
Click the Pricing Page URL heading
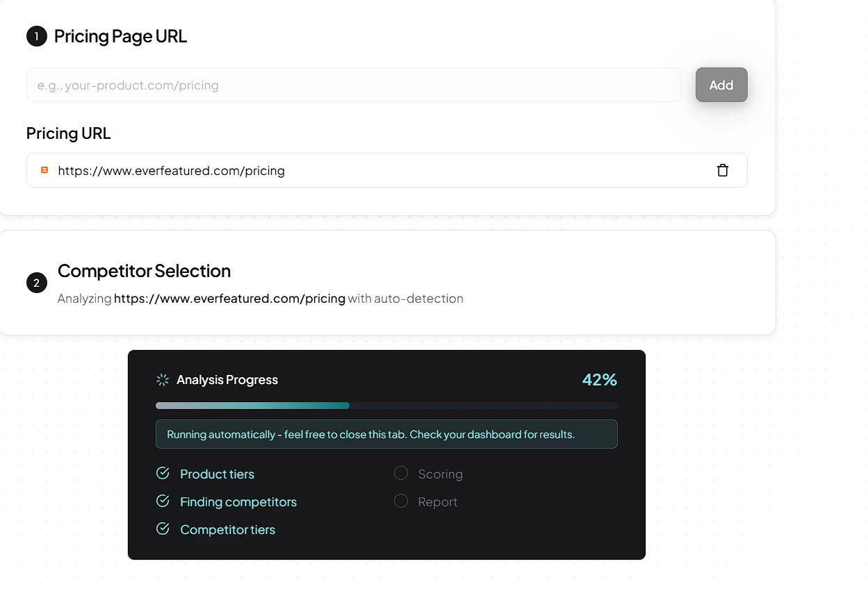point(120,36)
